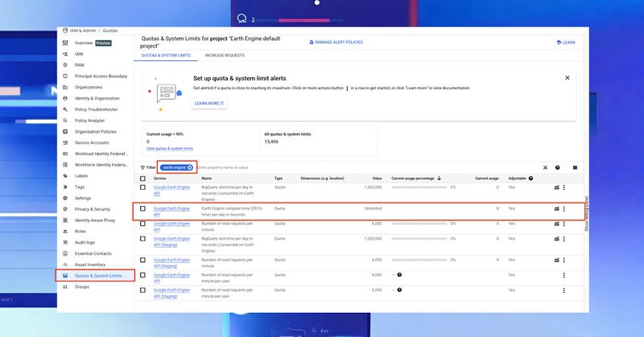Switch to Increase Requests tab
Screen dimensions: 644x337
(x=225, y=55)
